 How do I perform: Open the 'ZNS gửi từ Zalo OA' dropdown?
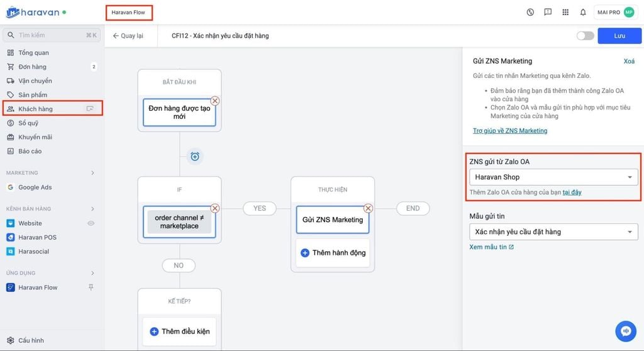(553, 177)
